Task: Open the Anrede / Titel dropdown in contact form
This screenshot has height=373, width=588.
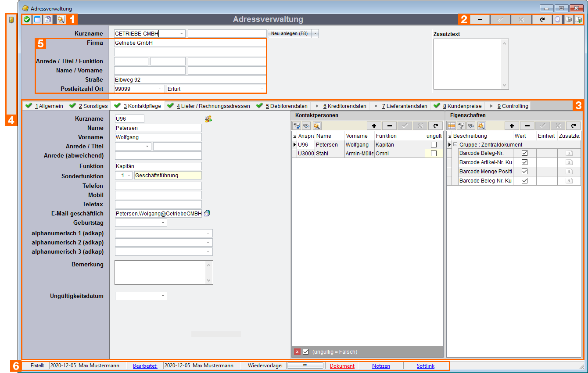Action: pyautogui.click(x=147, y=147)
